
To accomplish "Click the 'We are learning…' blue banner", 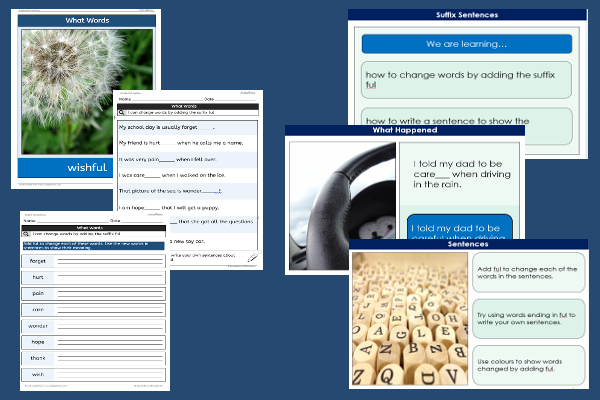I will [x=467, y=44].
